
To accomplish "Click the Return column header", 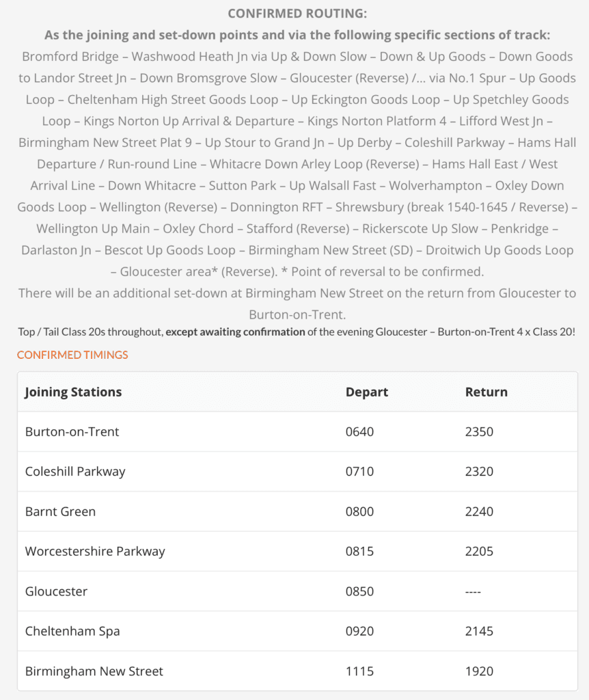I will tap(486, 392).
